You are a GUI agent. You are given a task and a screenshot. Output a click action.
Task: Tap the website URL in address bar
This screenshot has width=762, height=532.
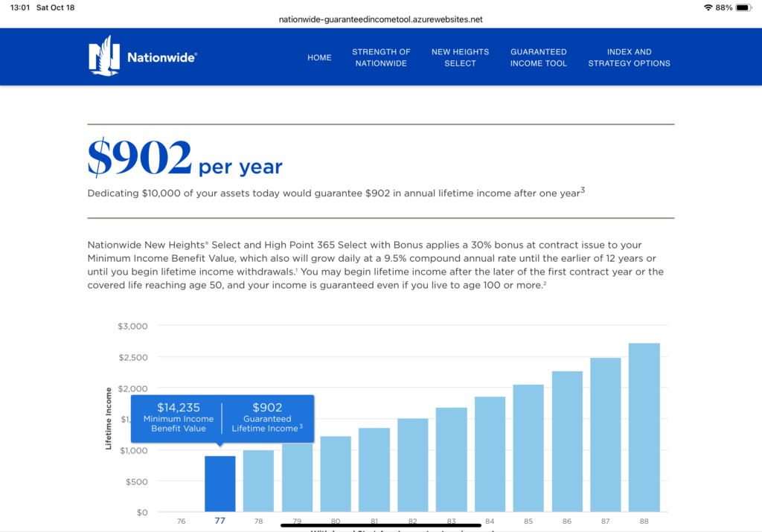(x=380, y=19)
